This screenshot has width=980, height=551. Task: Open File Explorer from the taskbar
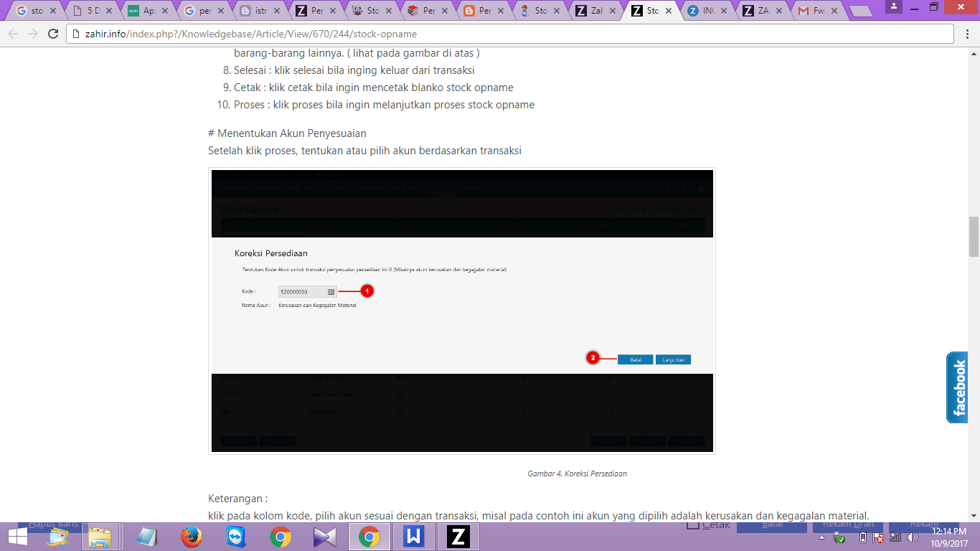click(100, 537)
